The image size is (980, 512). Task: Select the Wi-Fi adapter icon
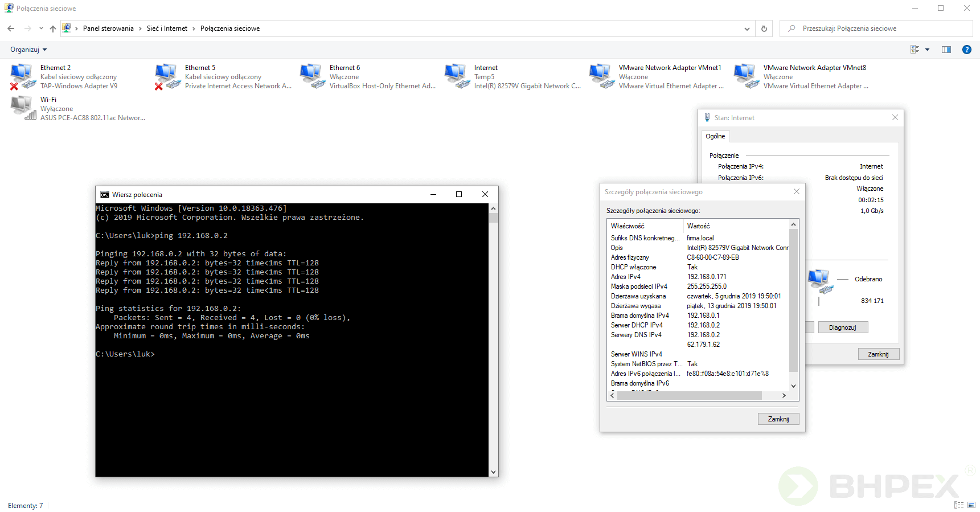pyautogui.click(x=23, y=108)
